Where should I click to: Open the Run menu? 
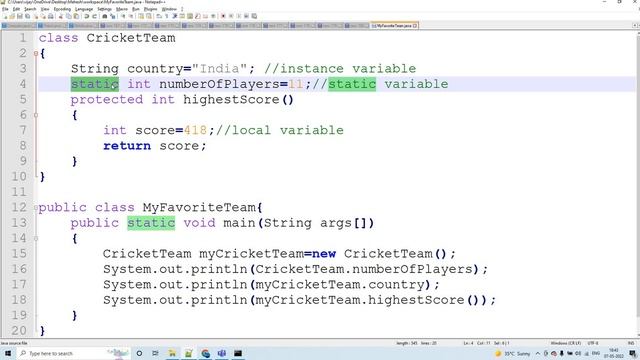coord(136,9)
